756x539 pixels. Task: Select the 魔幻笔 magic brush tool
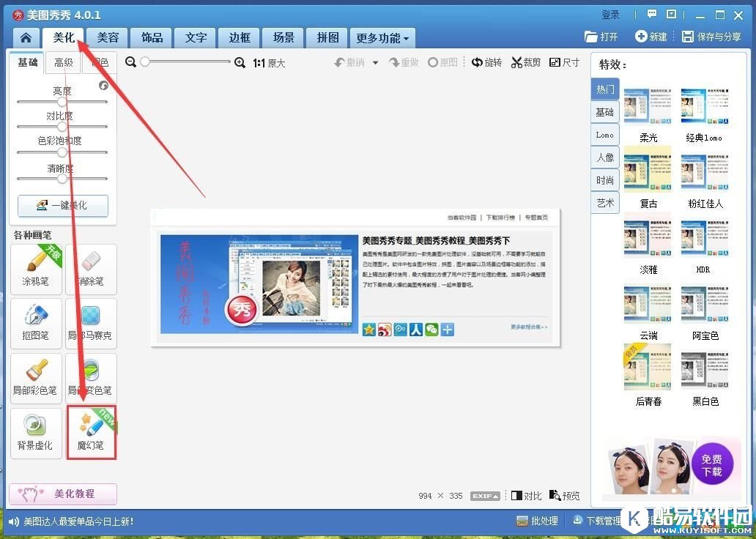click(x=91, y=433)
